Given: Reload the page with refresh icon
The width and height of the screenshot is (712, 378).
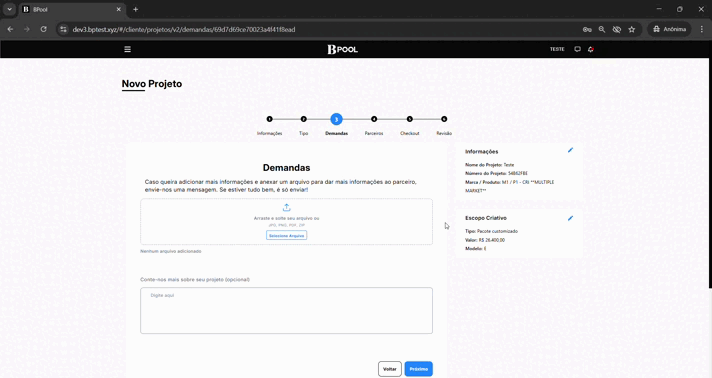Looking at the screenshot, I should tap(44, 29).
